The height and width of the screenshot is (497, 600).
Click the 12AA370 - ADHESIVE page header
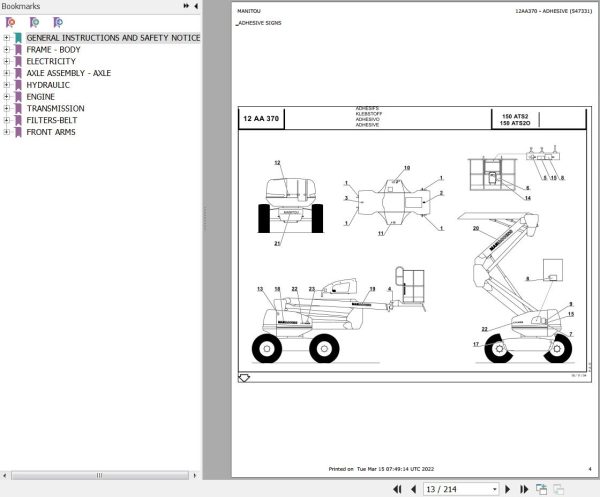pyautogui.click(x=553, y=11)
